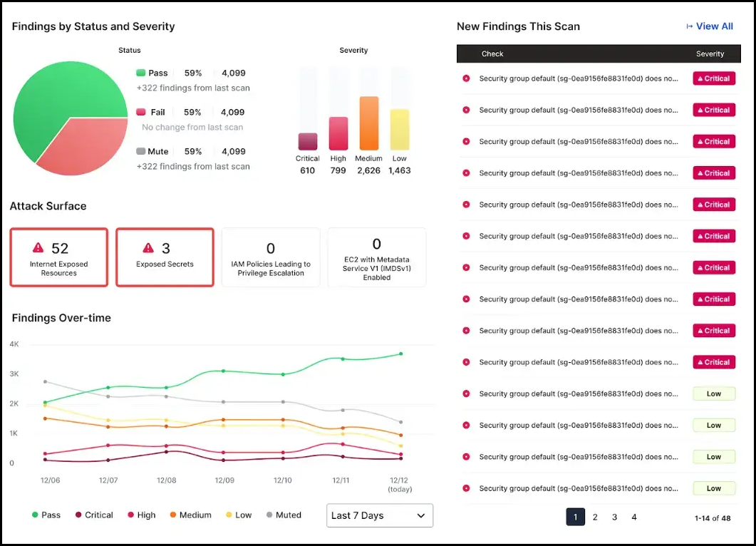Go to page 2 of findings
This screenshot has height=546, width=756.
click(x=595, y=517)
